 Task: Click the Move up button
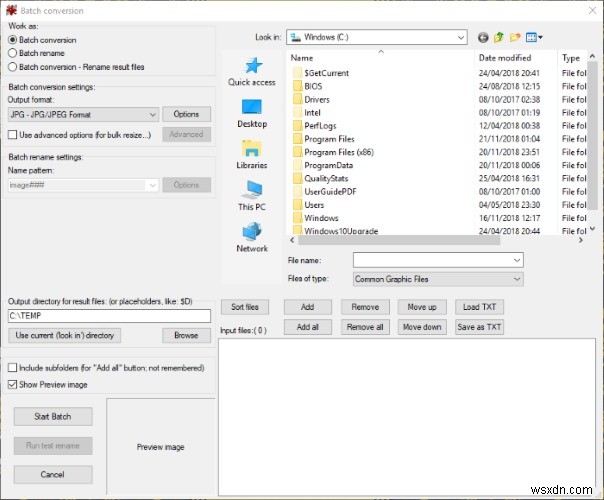point(422,307)
